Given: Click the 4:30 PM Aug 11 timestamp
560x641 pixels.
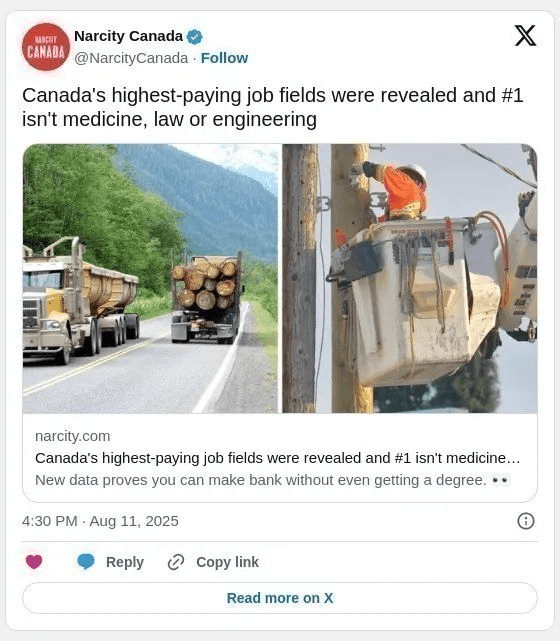Looking at the screenshot, I should [100, 521].
